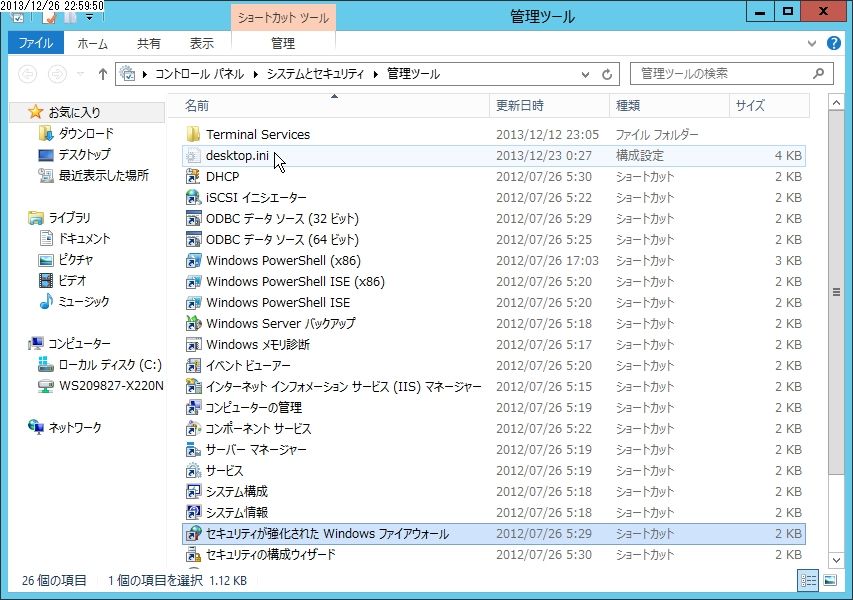Screen dimensions: 853x600
Task: Expand the ribbon with chevron
Action: click(x=812, y=44)
